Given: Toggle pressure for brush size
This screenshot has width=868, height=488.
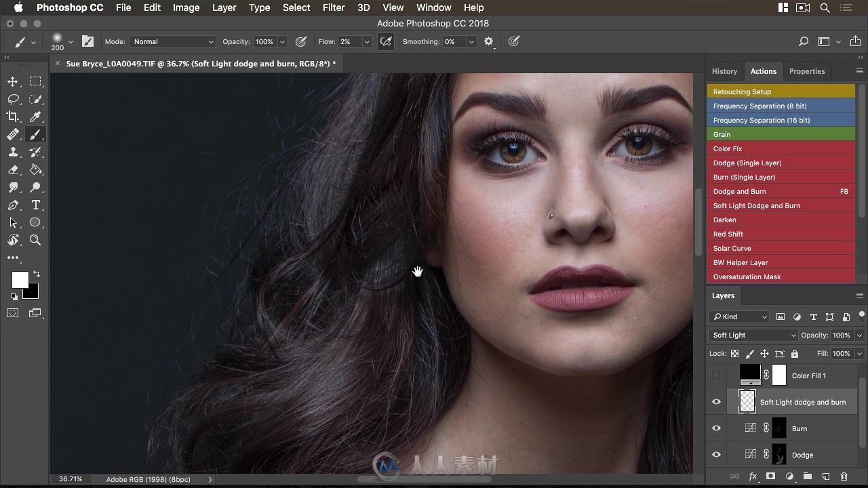Looking at the screenshot, I should [514, 41].
